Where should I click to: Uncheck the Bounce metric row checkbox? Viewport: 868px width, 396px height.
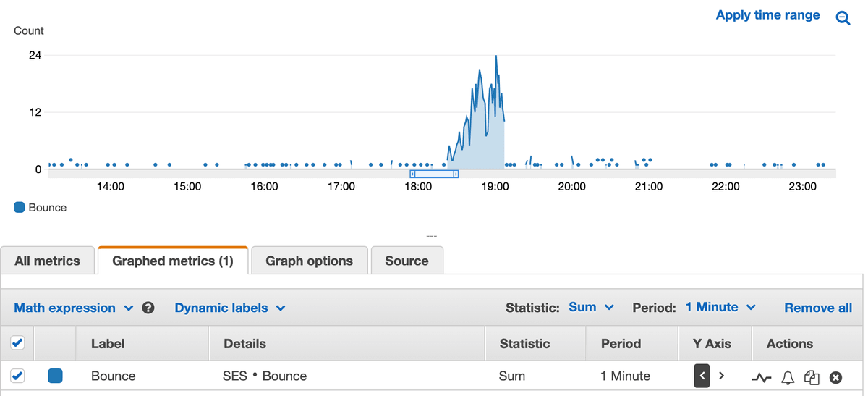(x=18, y=376)
